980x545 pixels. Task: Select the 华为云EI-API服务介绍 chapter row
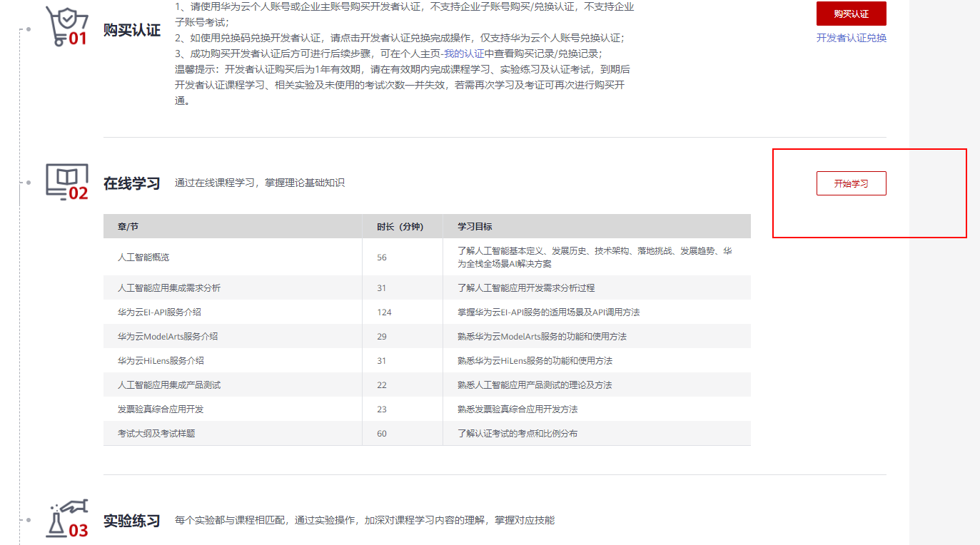pos(154,312)
